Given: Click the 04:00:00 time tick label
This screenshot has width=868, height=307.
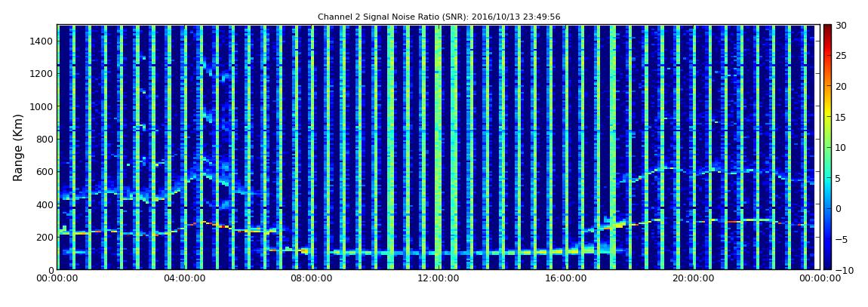Looking at the screenshot, I should [183, 279].
